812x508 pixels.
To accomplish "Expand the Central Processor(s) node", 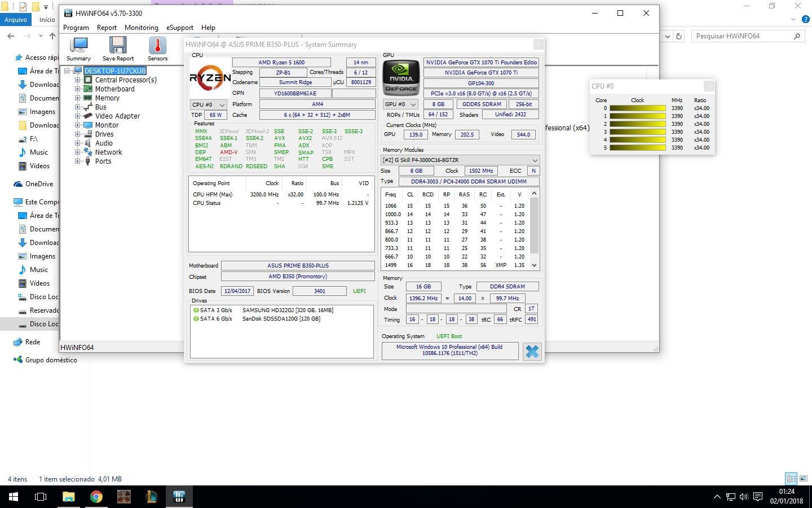I will (x=77, y=80).
